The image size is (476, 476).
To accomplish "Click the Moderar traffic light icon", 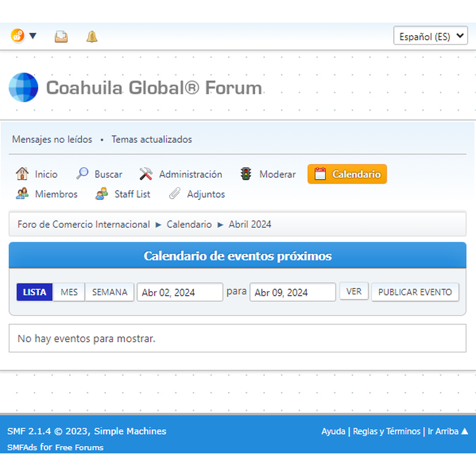I will 246,174.
